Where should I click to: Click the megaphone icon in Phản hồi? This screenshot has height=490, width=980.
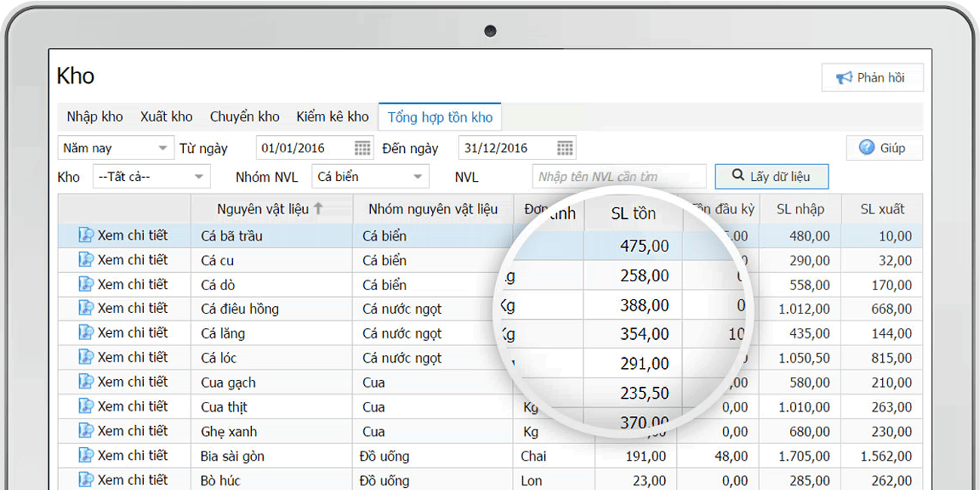(844, 78)
